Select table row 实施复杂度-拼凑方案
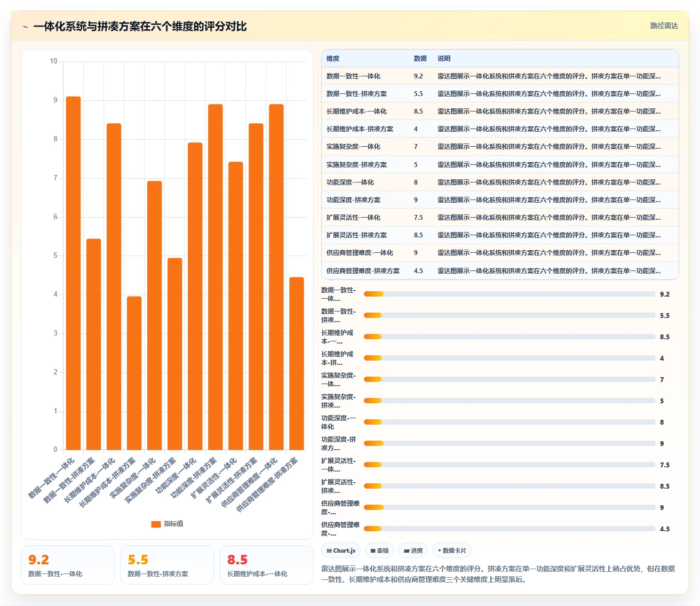The height and width of the screenshot is (606, 700). (500, 164)
